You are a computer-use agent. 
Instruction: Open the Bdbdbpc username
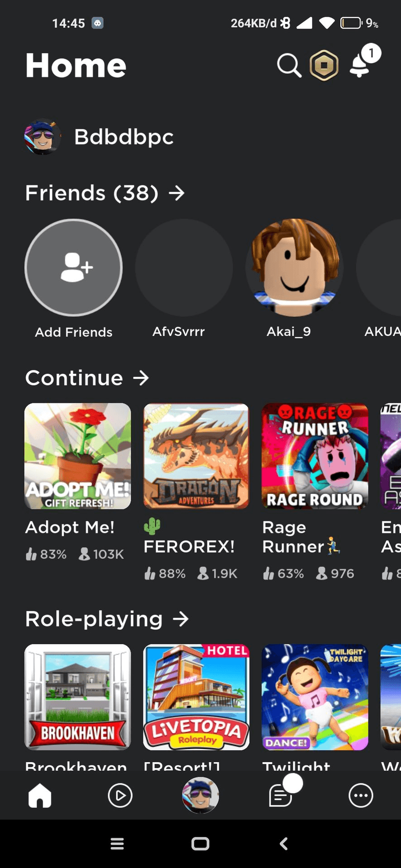click(x=124, y=137)
